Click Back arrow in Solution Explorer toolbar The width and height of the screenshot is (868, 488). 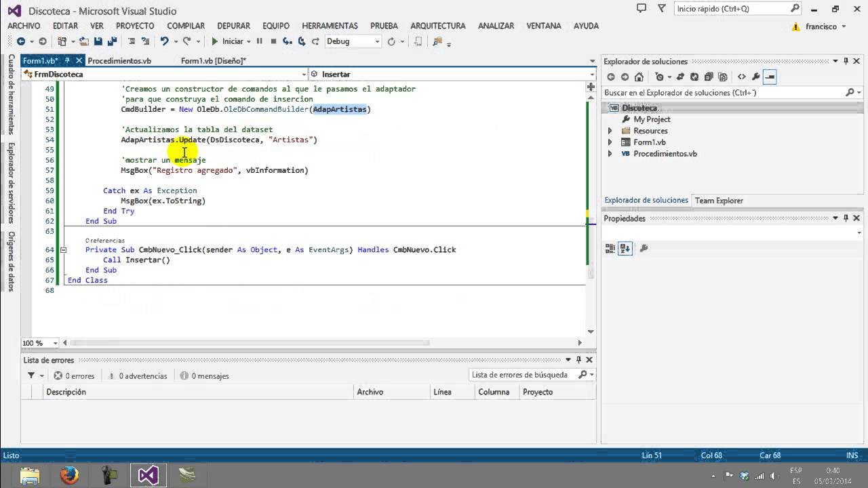pos(610,77)
